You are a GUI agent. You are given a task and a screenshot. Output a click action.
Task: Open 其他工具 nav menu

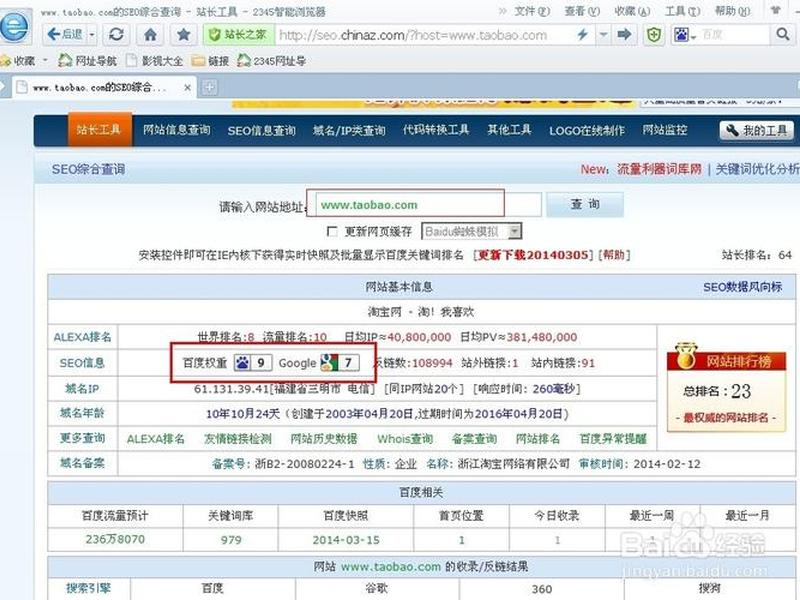(509, 130)
